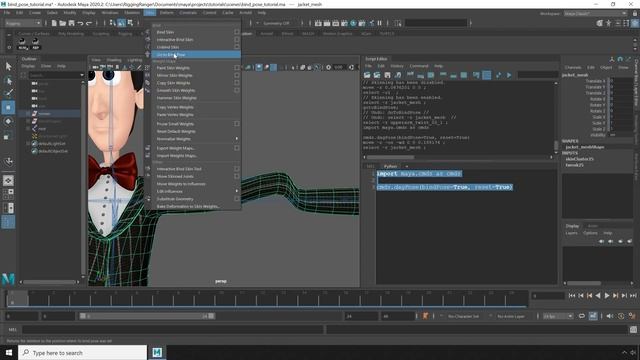The image size is (640, 360).
Task: Click the Windows search box
Action: pos(82,352)
